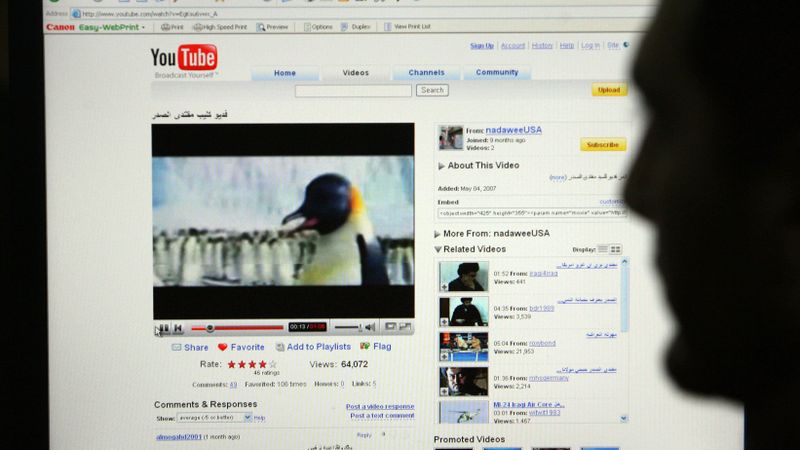Open the History link

(542, 46)
